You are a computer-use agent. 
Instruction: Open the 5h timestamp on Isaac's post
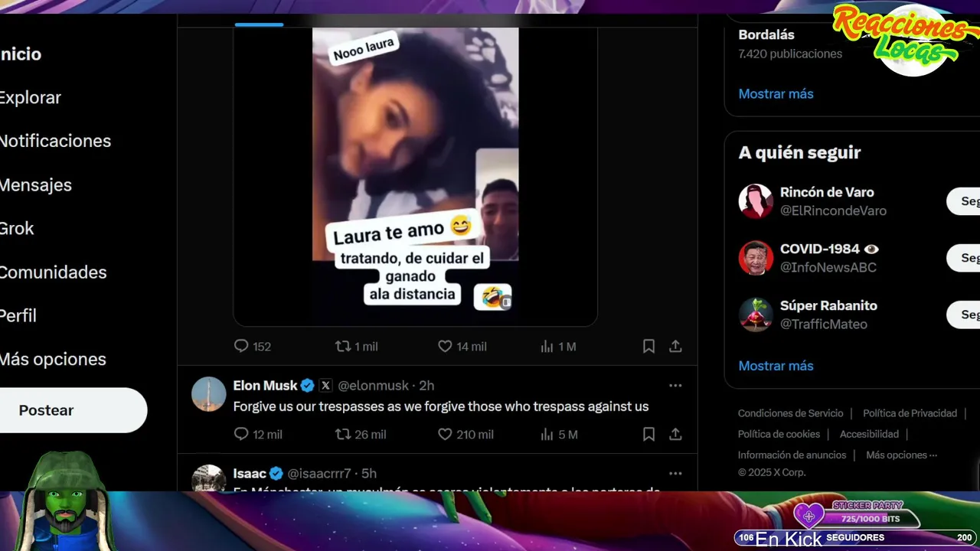pyautogui.click(x=368, y=474)
